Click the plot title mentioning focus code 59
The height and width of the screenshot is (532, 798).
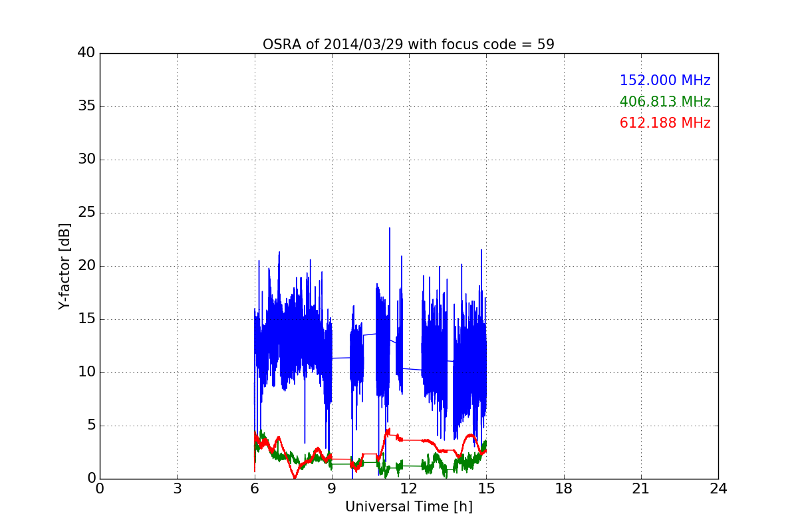coord(408,45)
